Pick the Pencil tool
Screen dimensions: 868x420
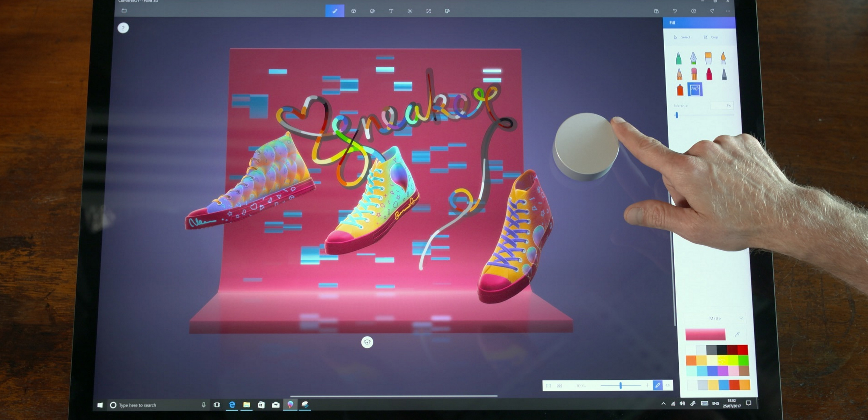click(x=679, y=74)
